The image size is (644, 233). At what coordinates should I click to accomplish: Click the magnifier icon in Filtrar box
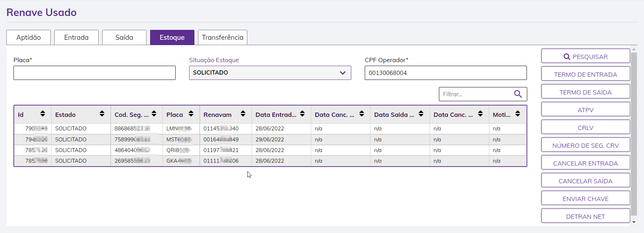518,94
